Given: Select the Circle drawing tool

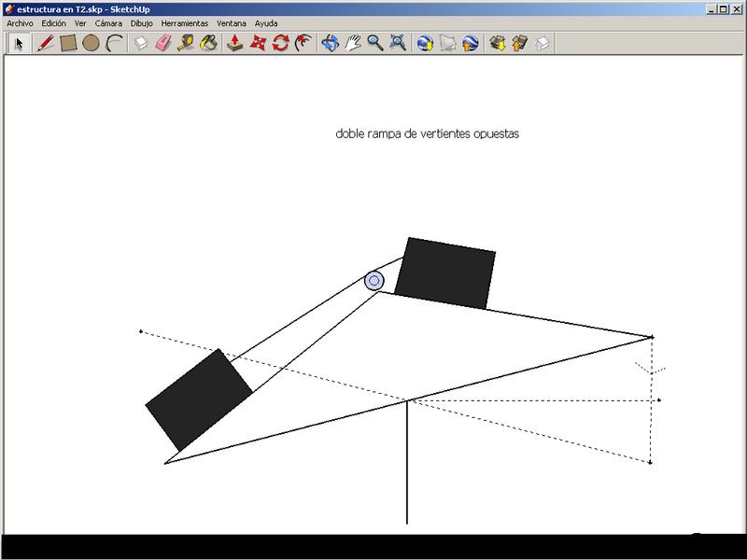Looking at the screenshot, I should pyautogui.click(x=91, y=43).
